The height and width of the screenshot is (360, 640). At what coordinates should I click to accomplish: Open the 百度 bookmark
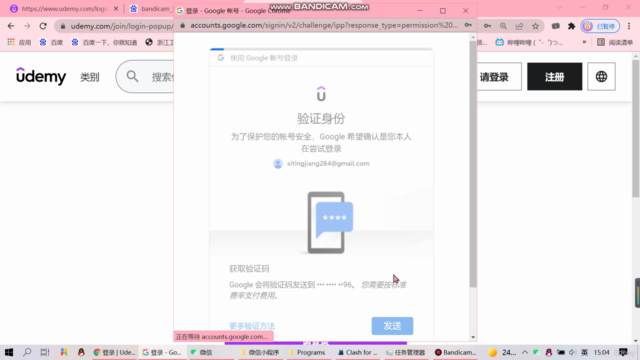tap(51, 42)
